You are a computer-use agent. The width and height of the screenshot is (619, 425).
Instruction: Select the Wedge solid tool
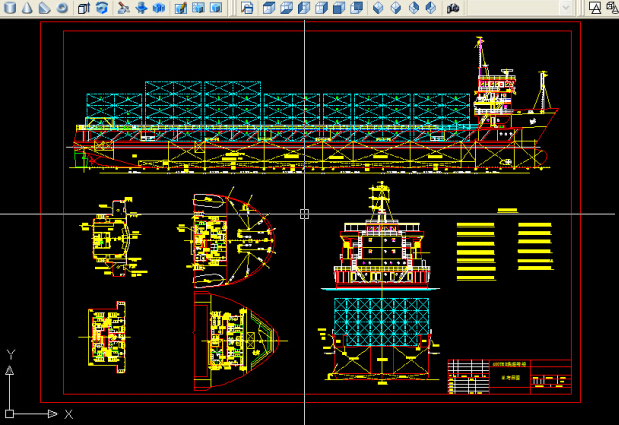click(x=44, y=8)
